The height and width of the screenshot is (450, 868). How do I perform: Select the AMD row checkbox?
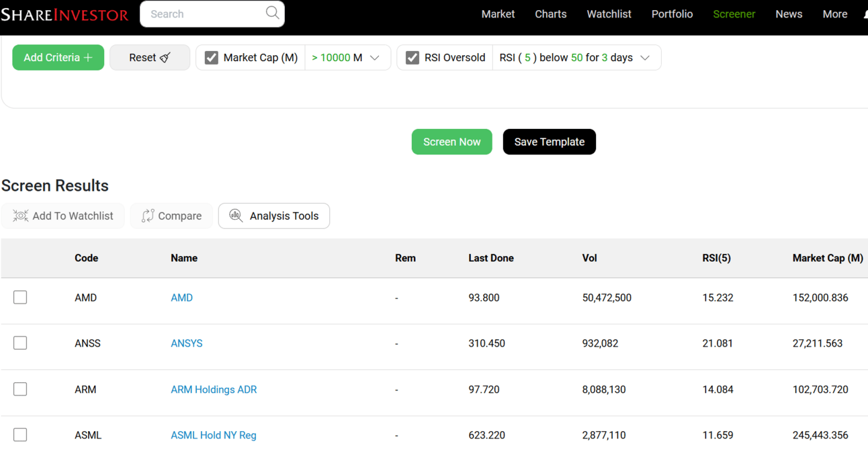(x=20, y=298)
